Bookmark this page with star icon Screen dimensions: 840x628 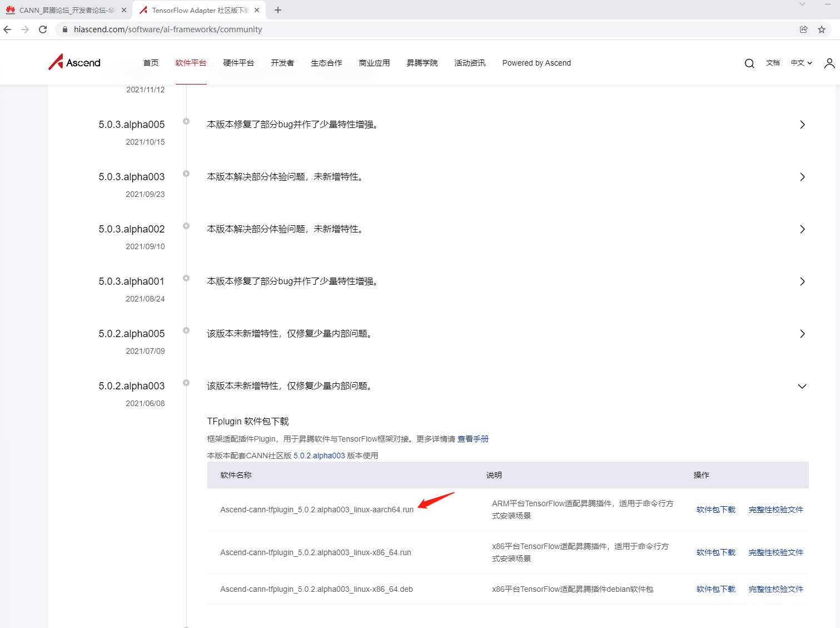click(822, 29)
